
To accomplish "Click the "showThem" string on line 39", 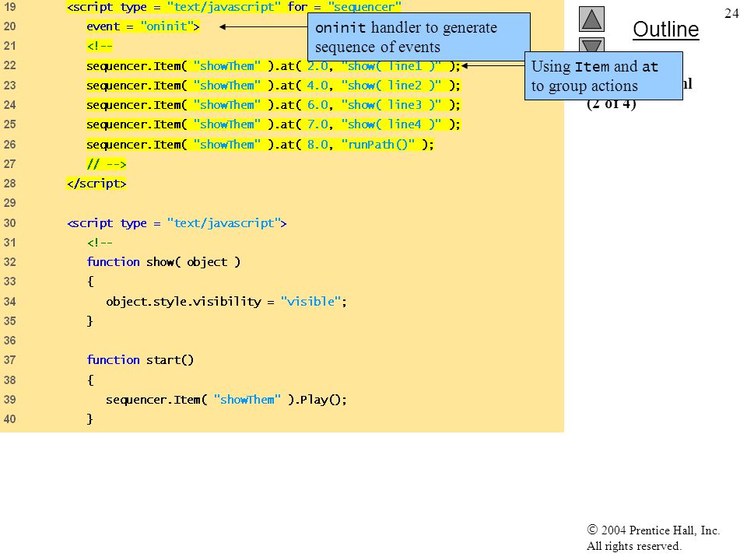I will (x=247, y=400).
